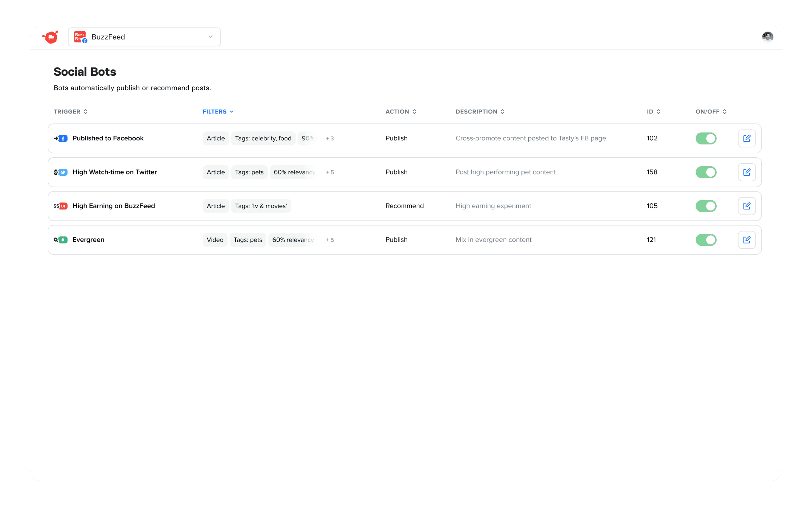Open the user profile avatar
Screen dimensions: 812x511
click(767, 37)
